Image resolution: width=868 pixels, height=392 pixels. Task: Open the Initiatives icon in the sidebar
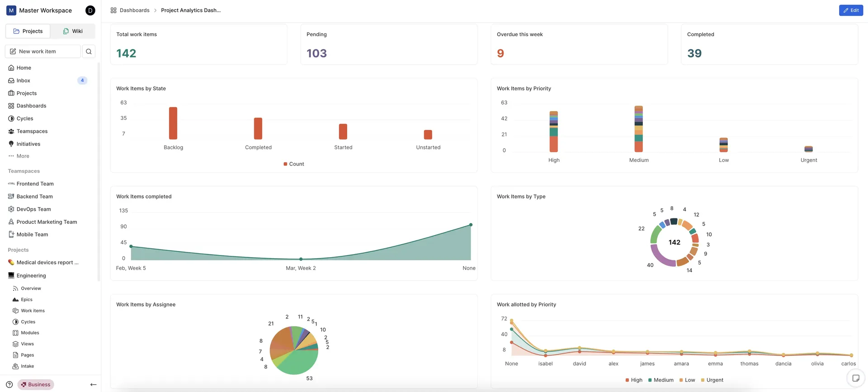coord(11,144)
